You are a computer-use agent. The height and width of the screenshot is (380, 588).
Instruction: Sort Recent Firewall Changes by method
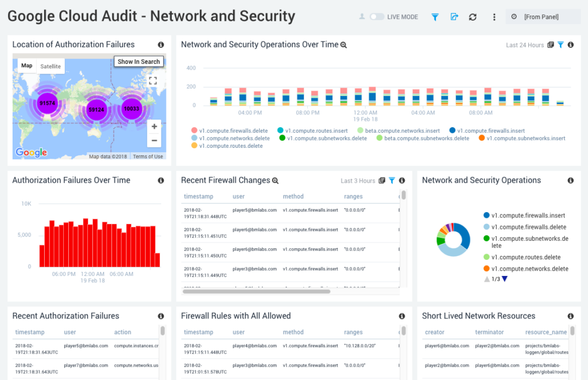pyautogui.click(x=293, y=197)
